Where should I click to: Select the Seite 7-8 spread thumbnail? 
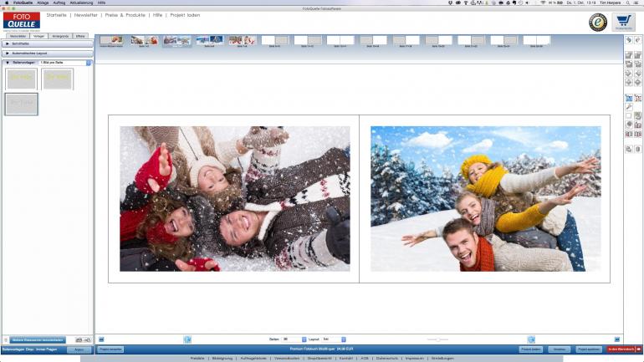[x=243, y=41]
